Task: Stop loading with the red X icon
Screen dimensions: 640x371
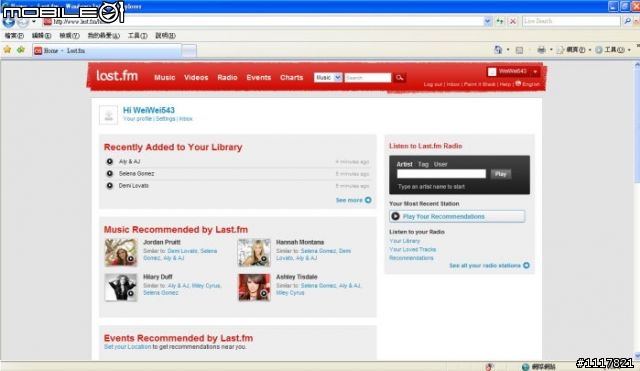Action: 513,21
